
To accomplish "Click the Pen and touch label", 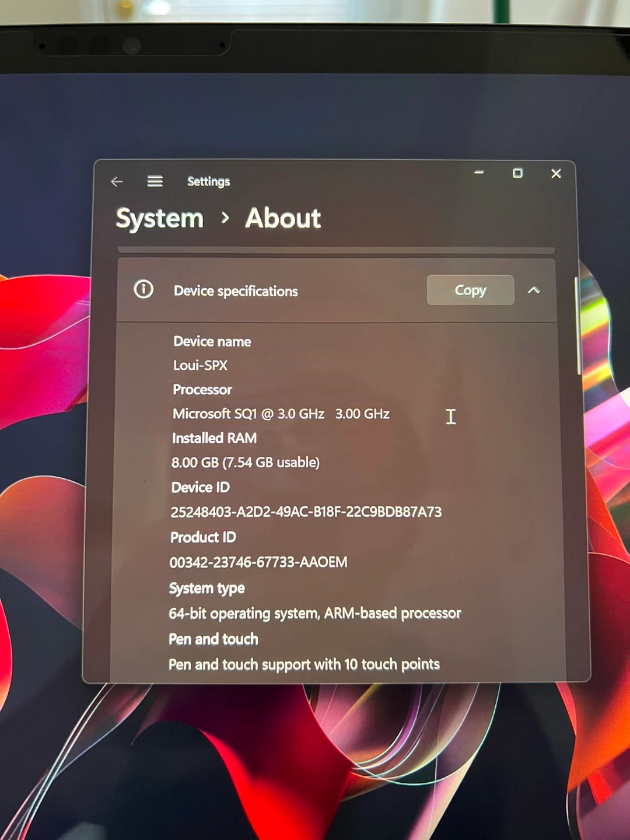I will pyautogui.click(x=213, y=639).
